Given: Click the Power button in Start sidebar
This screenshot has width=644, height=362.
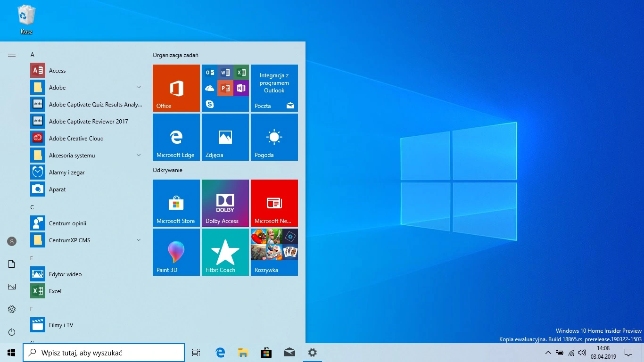Looking at the screenshot, I should pos(12,332).
